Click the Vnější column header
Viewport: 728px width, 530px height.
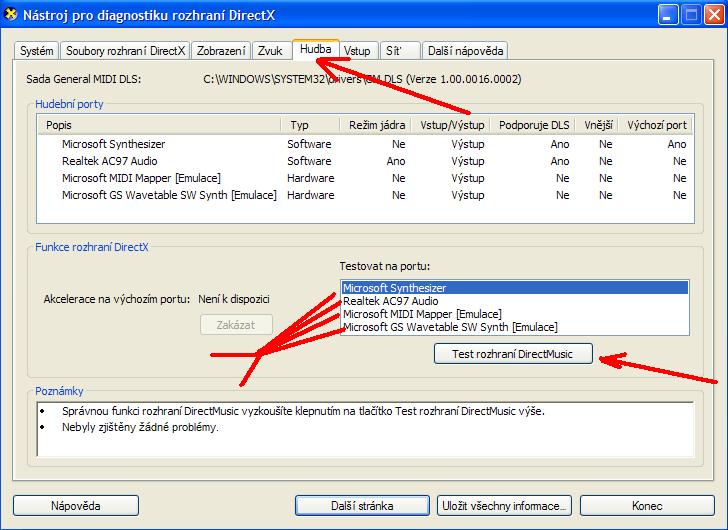(598, 125)
